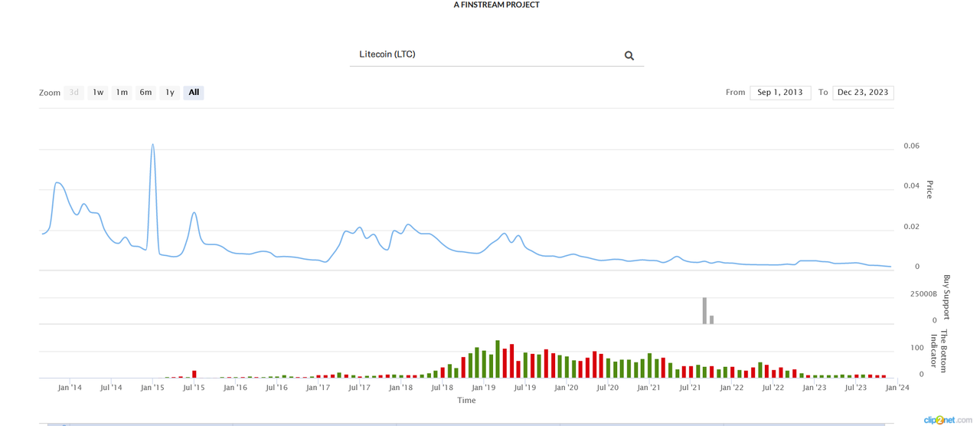Set zoom range to 1y
The image size is (980, 426).
click(170, 93)
